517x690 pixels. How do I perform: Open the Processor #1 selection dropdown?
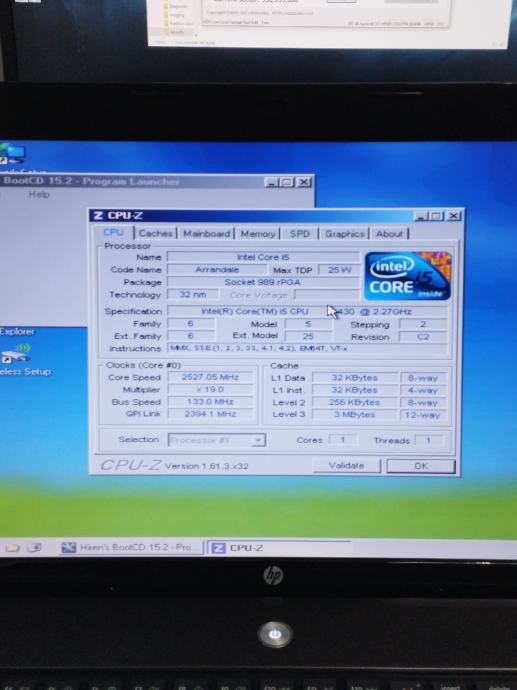(x=217, y=440)
